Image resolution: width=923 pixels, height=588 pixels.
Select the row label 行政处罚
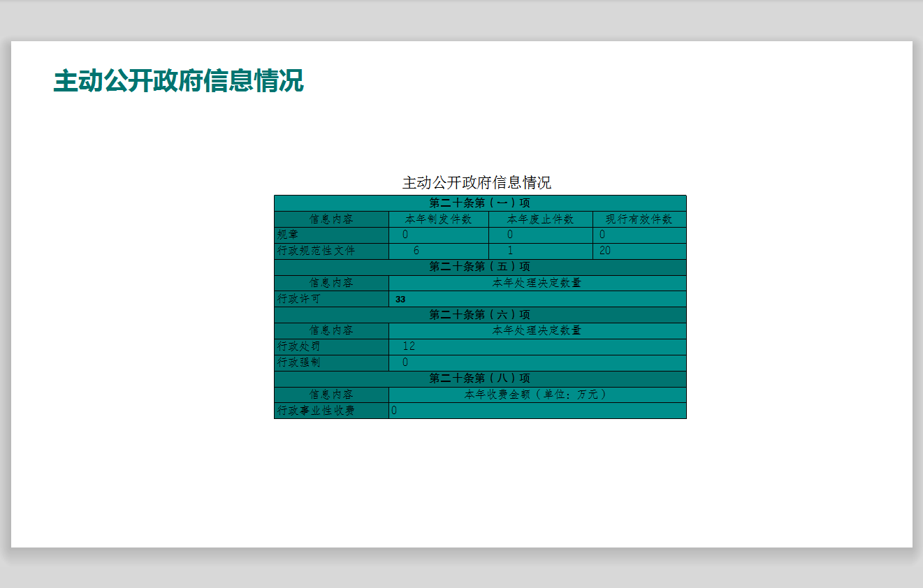[299, 346]
